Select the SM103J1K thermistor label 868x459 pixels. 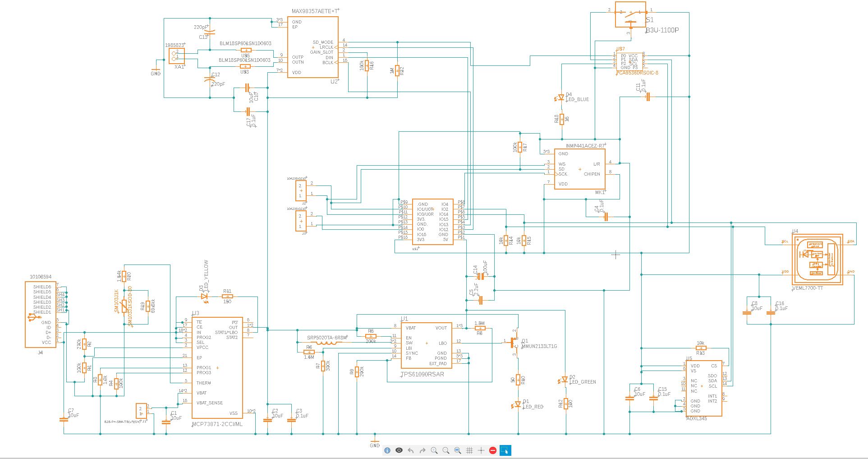tap(116, 301)
